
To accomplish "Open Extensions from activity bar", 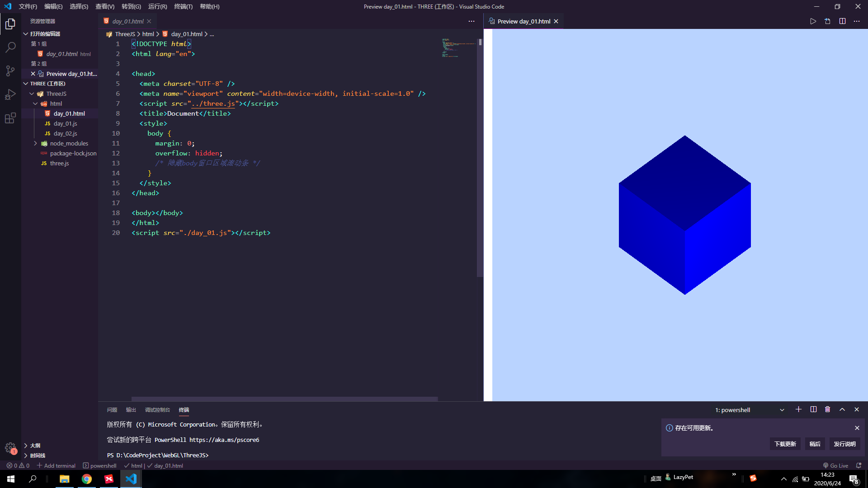I will [10, 118].
